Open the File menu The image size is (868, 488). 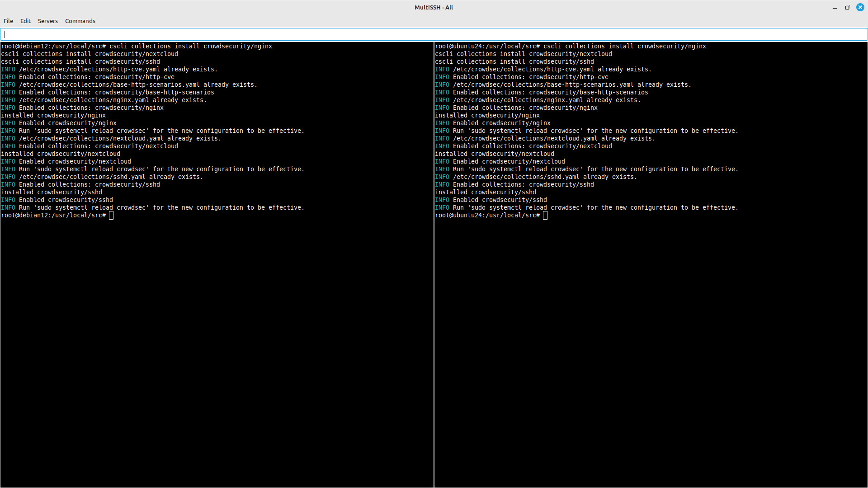[8, 21]
